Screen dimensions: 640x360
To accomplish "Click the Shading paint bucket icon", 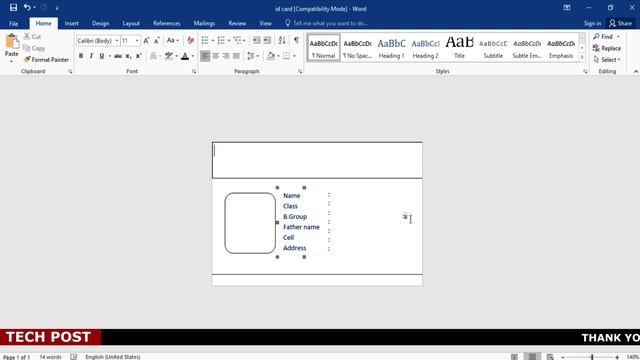I will (x=271, y=56).
